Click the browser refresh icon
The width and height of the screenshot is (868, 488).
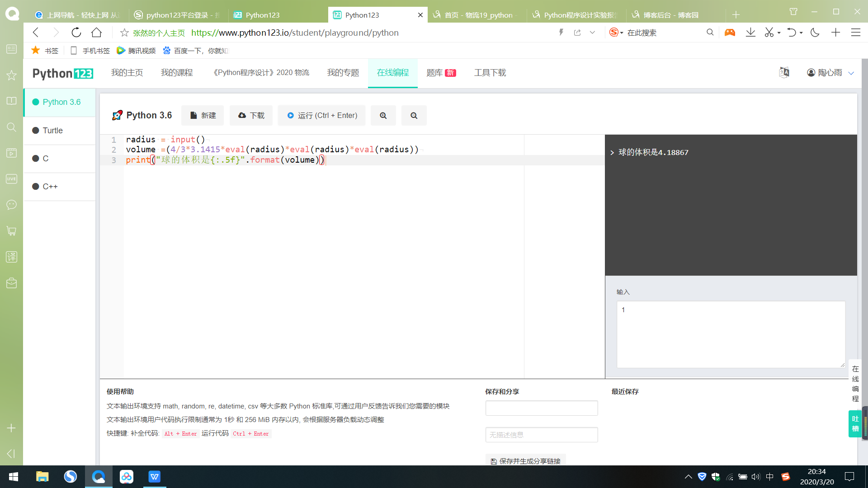click(x=76, y=33)
